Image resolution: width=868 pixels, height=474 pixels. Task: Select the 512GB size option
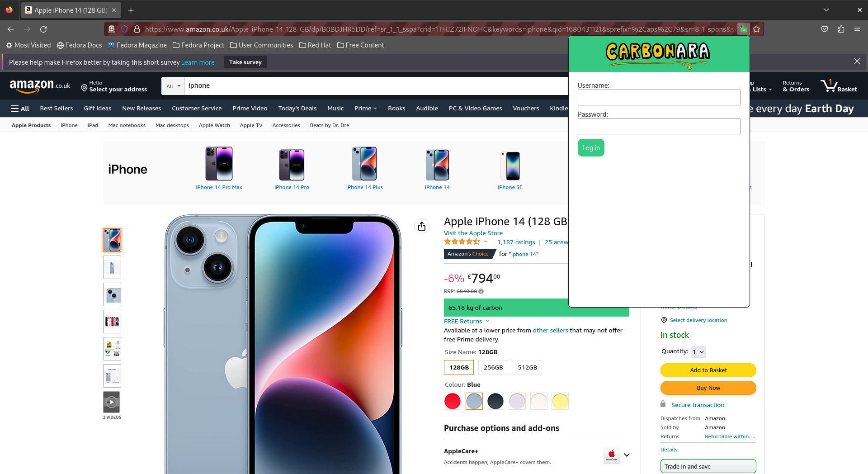(527, 367)
